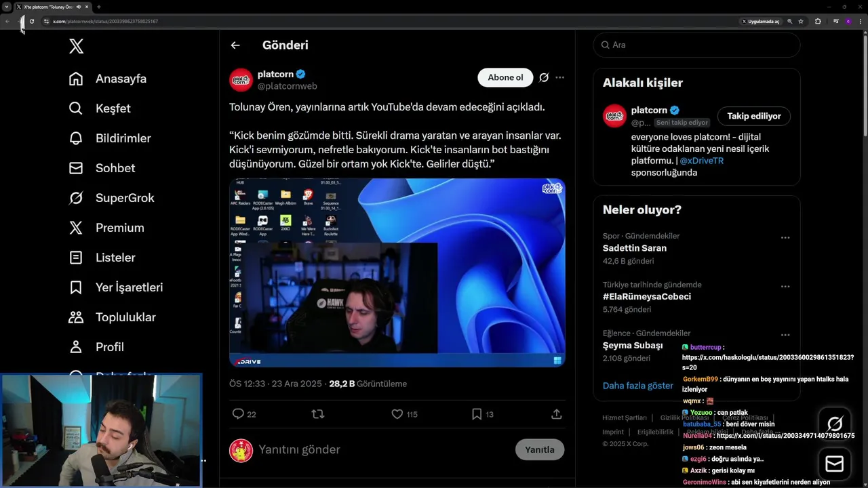Like the post with the heart icon
The image size is (868, 488).
[397, 414]
